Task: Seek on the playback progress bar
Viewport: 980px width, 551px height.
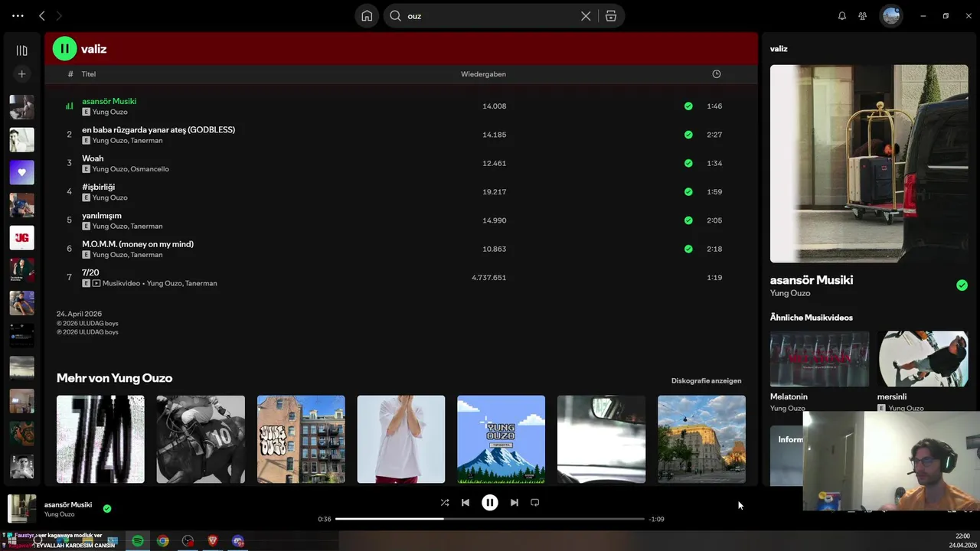Action: [x=490, y=519]
